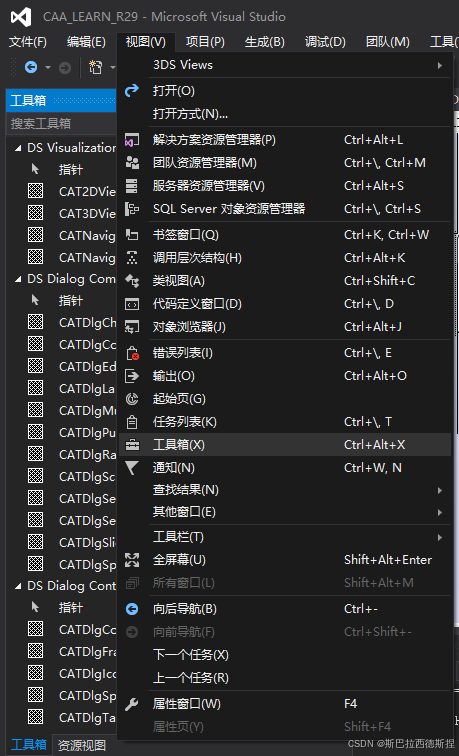Screen dimensions: 459x756
Task: Click the back navigation toolbar button
Action: [31, 68]
